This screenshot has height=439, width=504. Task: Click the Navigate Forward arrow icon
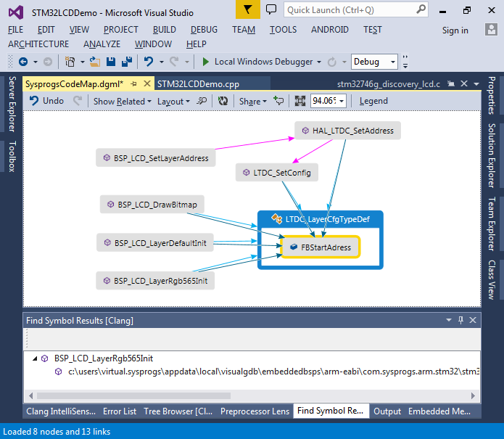pyautogui.click(x=48, y=62)
